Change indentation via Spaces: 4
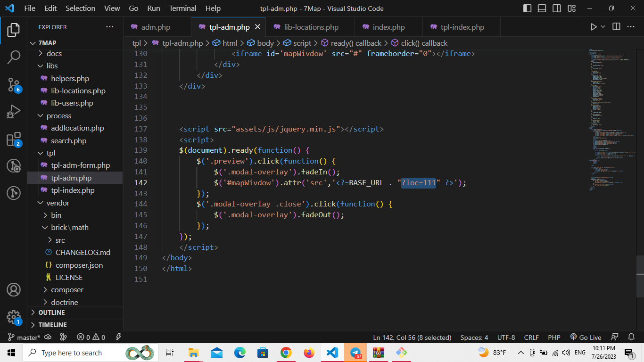644x362 pixels. coord(474,337)
